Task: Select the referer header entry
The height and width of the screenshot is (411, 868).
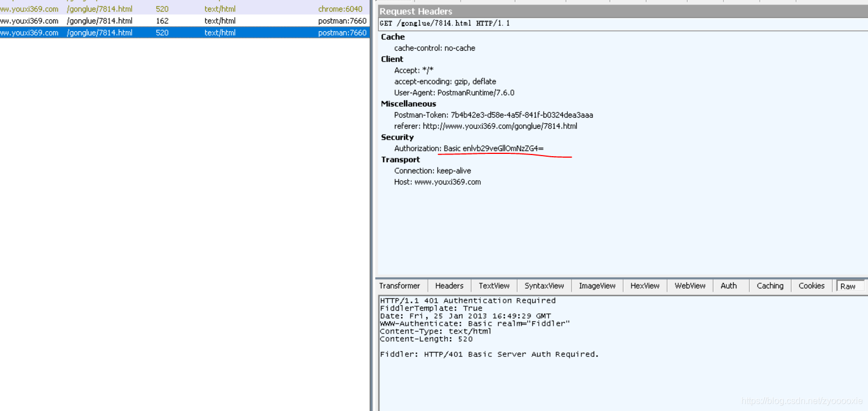Action: (x=485, y=126)
